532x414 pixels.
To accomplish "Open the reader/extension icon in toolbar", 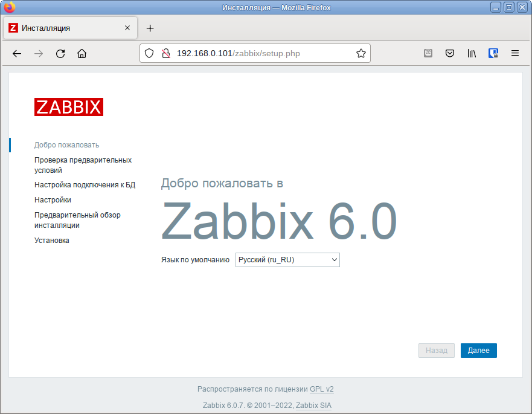I will 428,53.
